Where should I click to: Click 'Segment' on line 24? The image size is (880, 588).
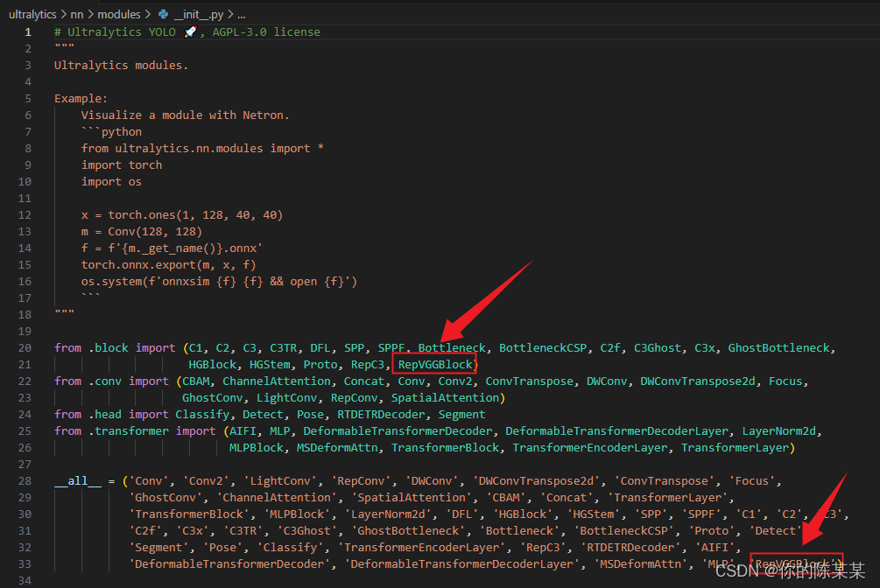[x=461, y=415]
